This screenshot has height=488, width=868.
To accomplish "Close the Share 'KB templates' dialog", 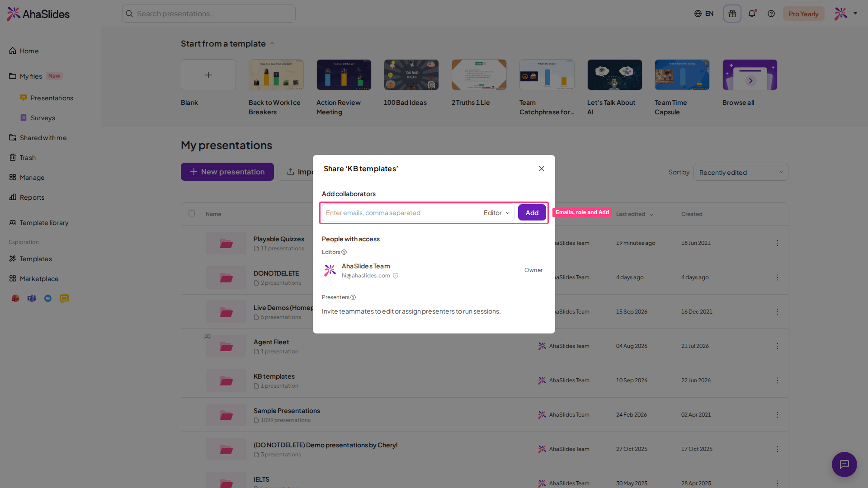I will [x=541, y=169].
